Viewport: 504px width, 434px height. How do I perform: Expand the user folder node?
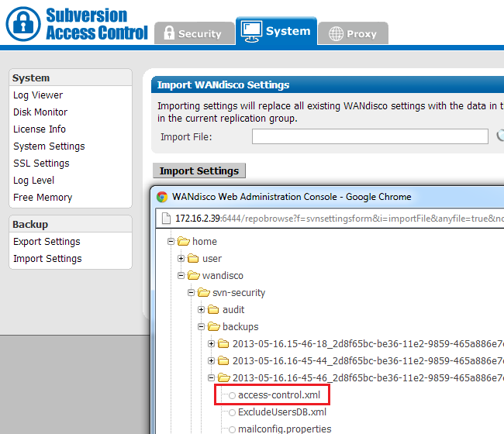pyautogui.click(x=181, y=258)
